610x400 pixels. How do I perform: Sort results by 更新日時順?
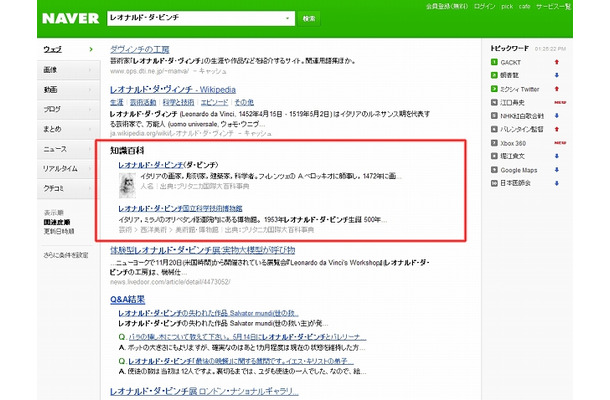[59, 231]
